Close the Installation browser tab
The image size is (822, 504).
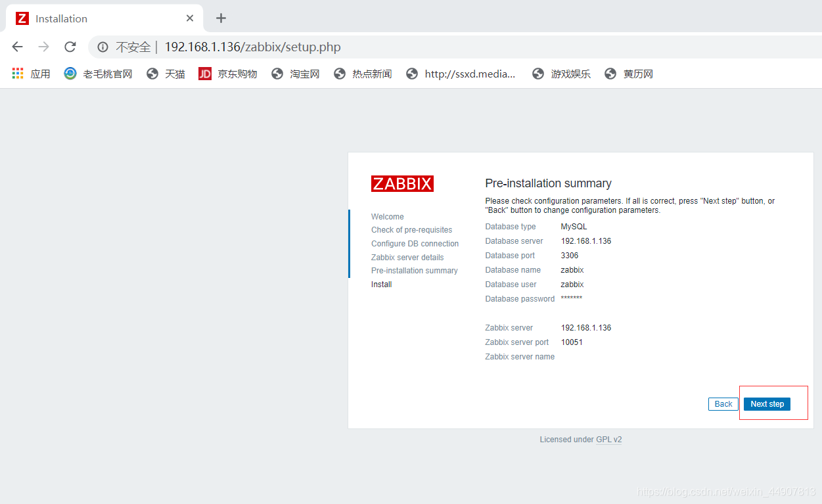pos(190,18)
